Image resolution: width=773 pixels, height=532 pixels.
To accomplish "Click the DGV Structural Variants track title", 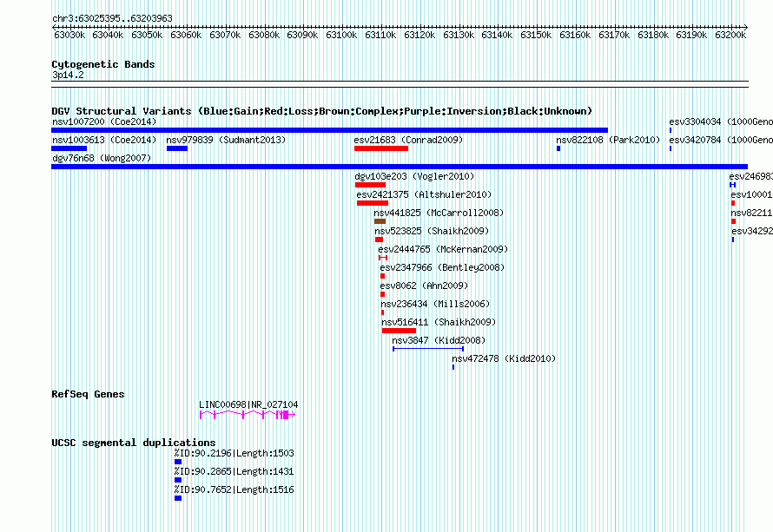I will (322, 111).
